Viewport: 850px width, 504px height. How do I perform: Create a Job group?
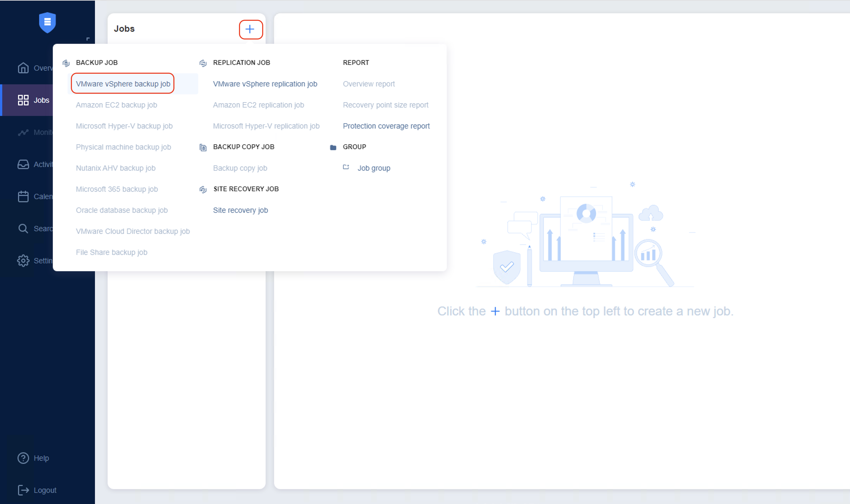pos(374,168)
